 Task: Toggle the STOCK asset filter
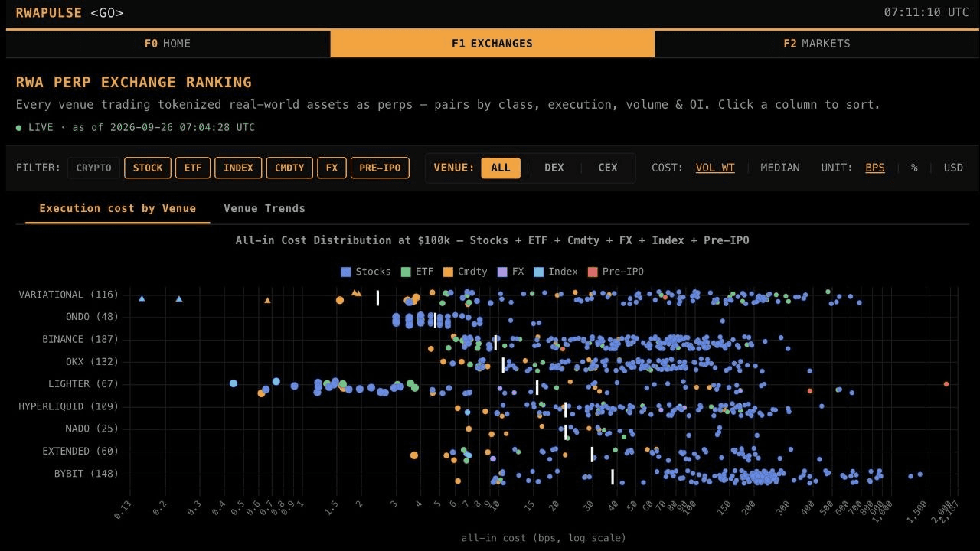[148, 168]
